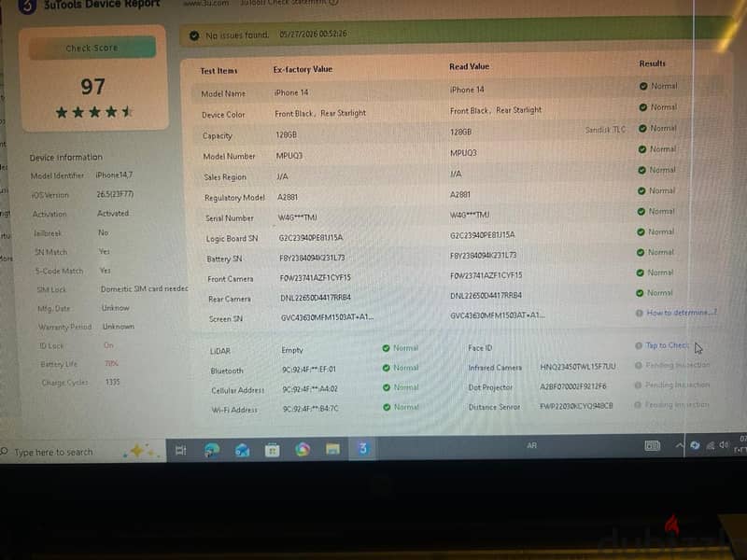Screen dimensions: 747x560
Task: Click the Normal check icon in Battery SN row
Action: 641,252
